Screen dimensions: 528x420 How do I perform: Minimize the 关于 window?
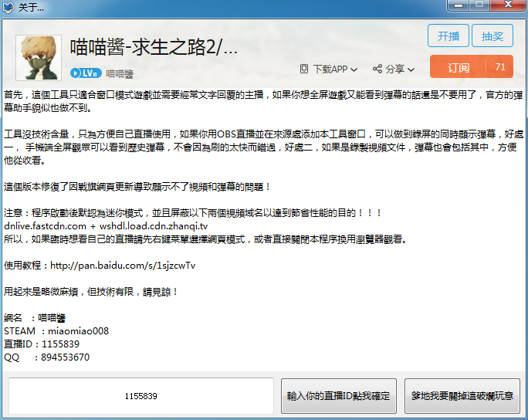pyautogui.click(x=459, y=5)
